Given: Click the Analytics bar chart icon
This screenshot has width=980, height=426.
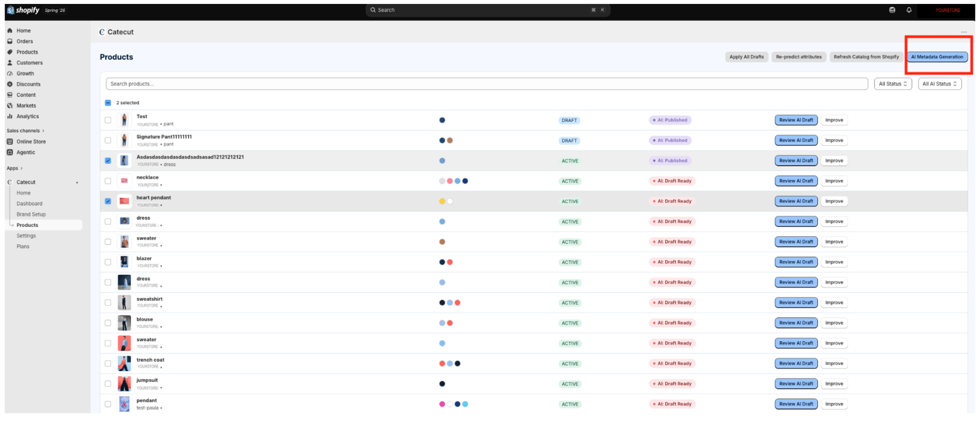Looking at the screenshot, I should point(10,116).
